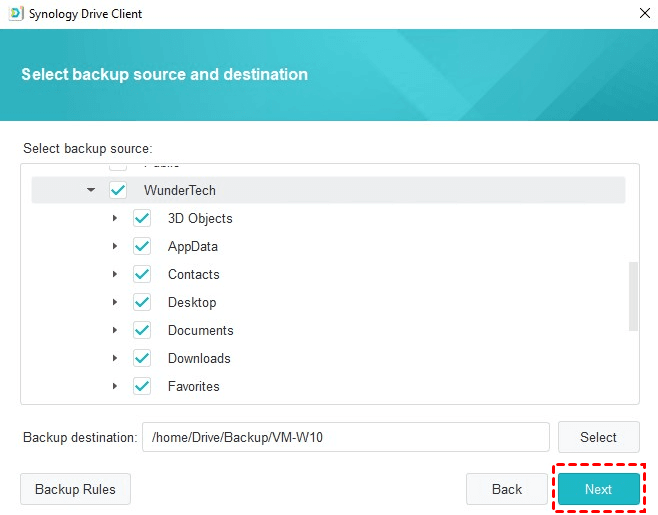
Task: Select the Desktop folder name
Action: (x=192, y=302)
